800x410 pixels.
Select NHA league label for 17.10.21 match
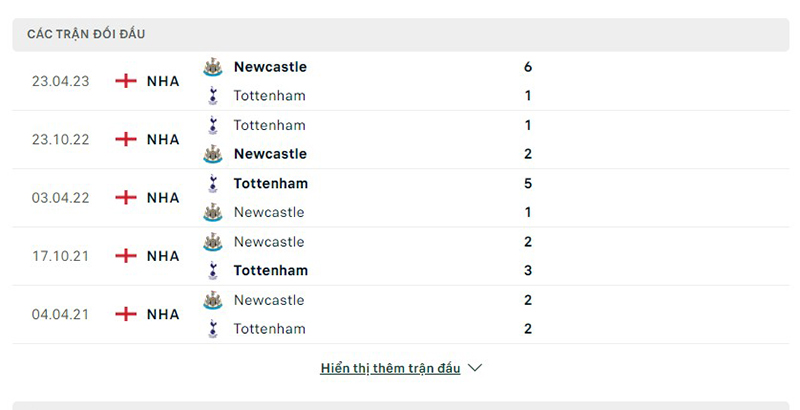click(163, 256)
